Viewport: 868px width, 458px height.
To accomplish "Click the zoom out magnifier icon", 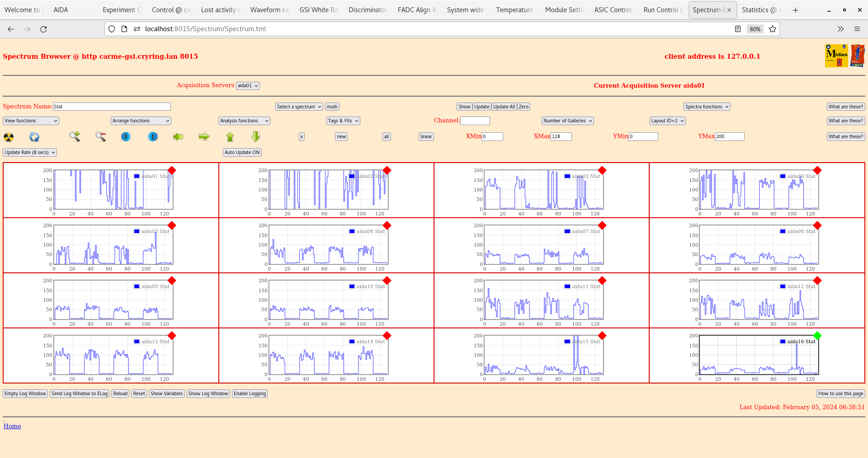I will [100, 136].
